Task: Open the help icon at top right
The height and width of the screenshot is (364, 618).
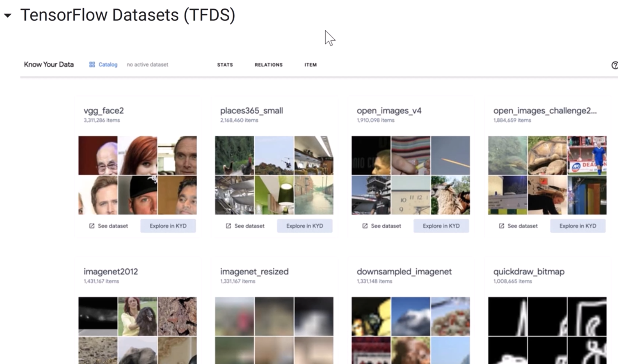Action: pos(614,65)
